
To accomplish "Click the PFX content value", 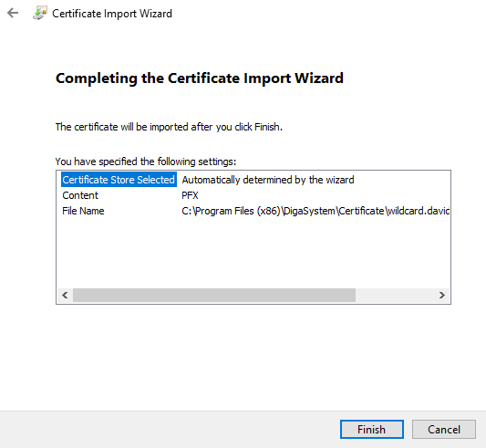I will pos(190,195).
